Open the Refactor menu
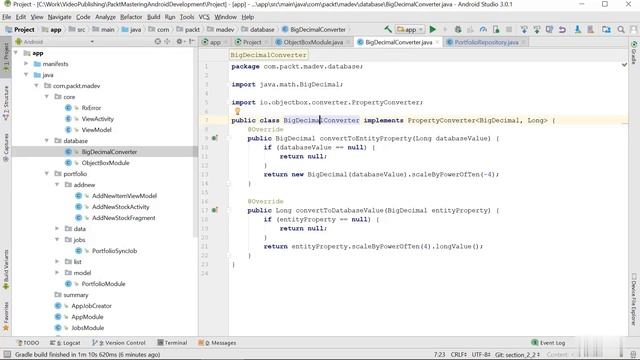 coord(131,17)
